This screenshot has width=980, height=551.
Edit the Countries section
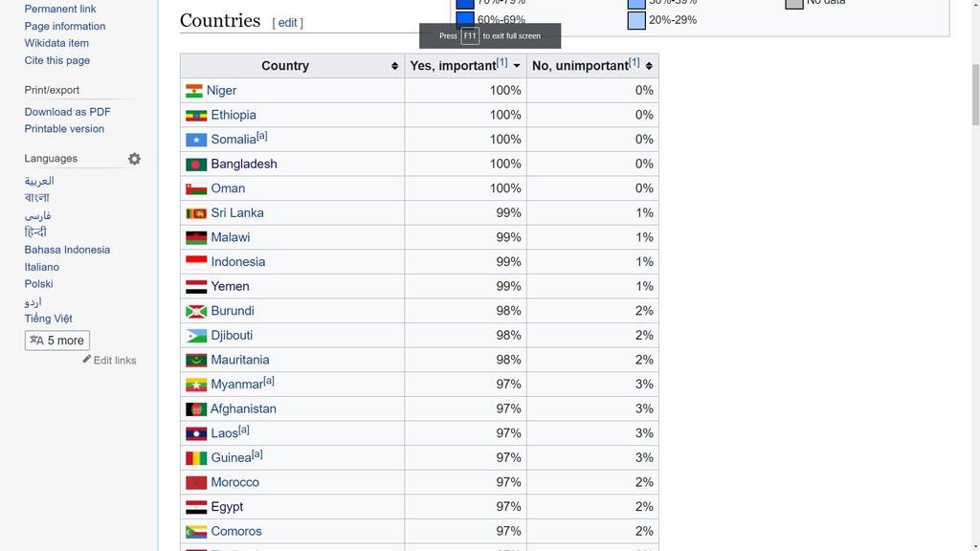pyautogui.click(x=288, y=23)
